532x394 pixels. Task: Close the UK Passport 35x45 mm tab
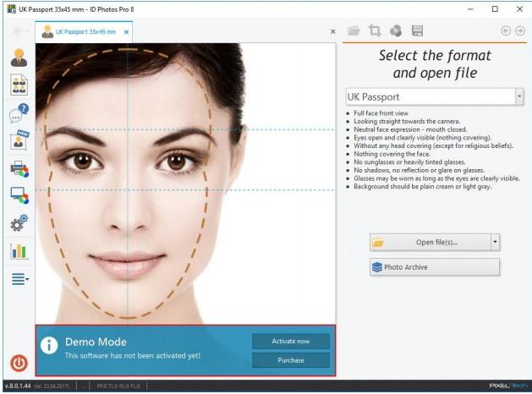click(x=126, y=32)
